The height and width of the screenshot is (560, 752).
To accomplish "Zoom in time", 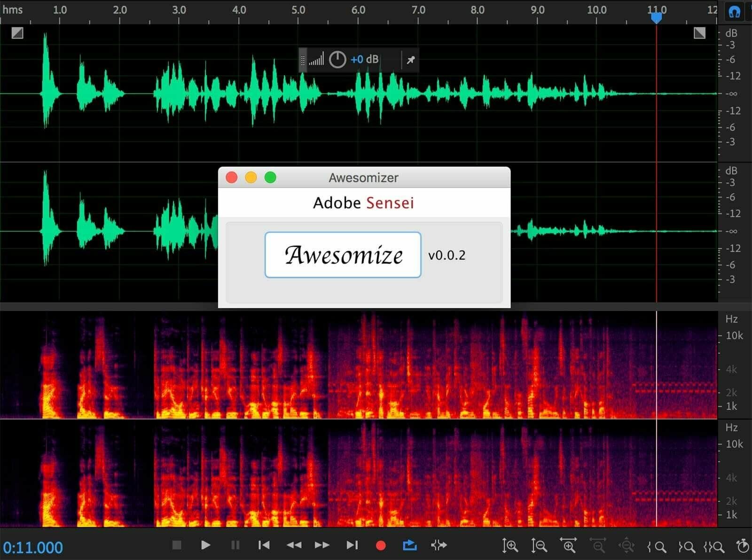I will coord(568,546).
